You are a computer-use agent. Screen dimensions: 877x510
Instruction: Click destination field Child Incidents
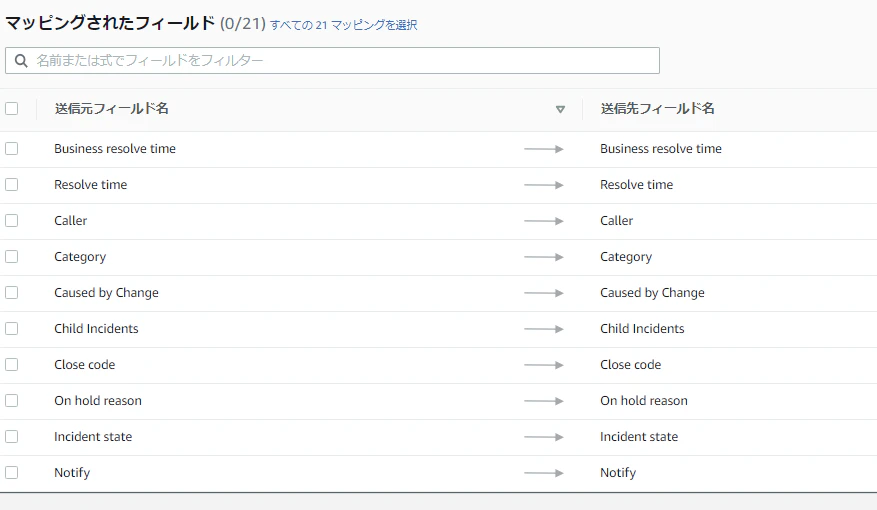[x=642, y=328]
